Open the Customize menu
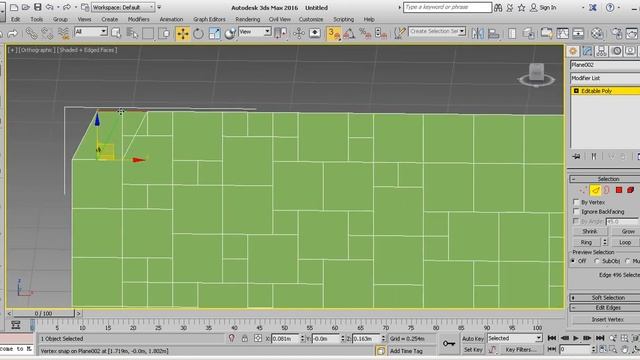The height and width of the screenshot is (360, 640). point(311,19)
